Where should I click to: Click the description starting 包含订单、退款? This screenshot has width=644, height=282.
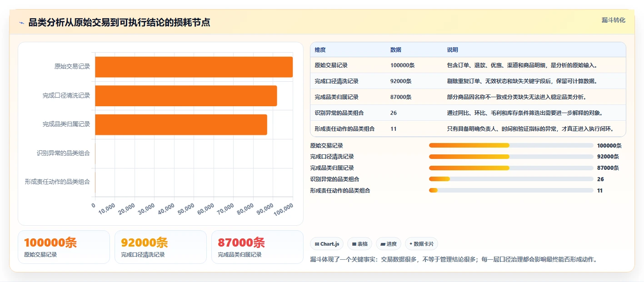click(522, 65)
